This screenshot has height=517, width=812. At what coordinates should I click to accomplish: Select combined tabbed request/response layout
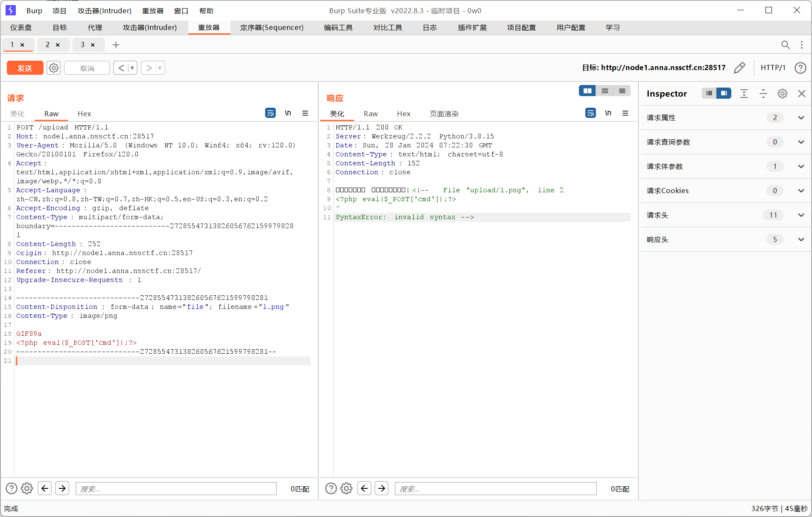click(622, 91)
